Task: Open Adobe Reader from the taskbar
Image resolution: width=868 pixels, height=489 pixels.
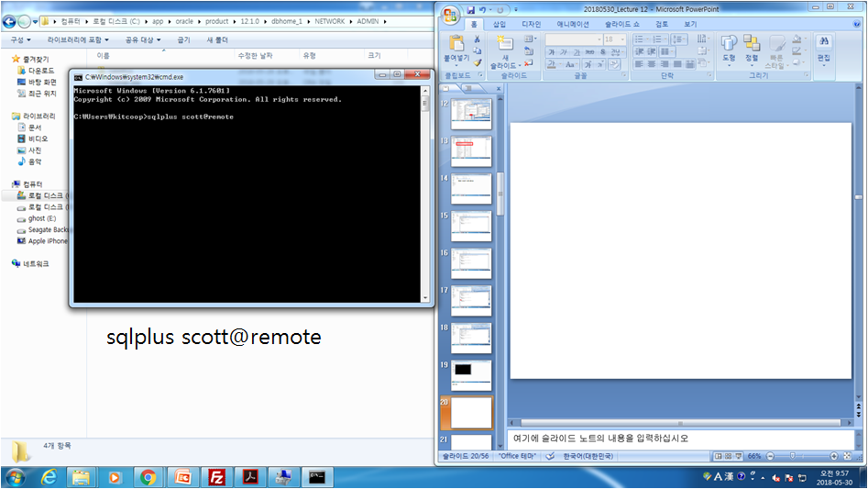Action: click(x=250, y=477)
